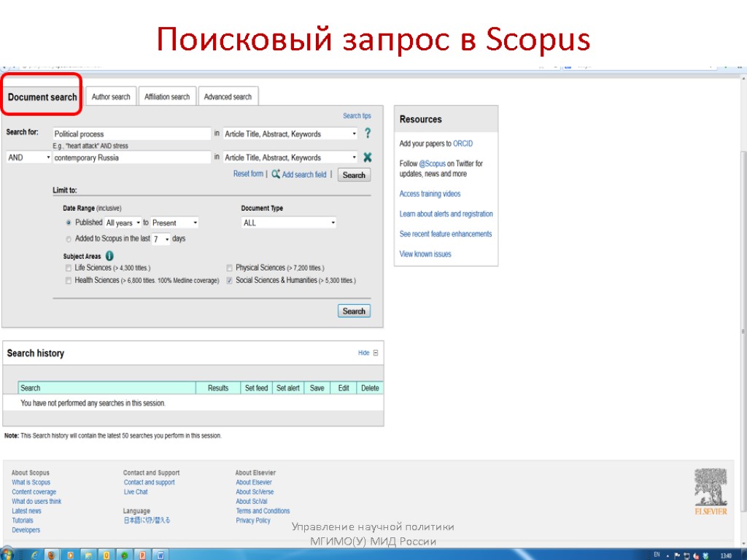This screenshot has height=560, width=747.
Task: Click the green question mark help icon
Action: pos(368,133)
